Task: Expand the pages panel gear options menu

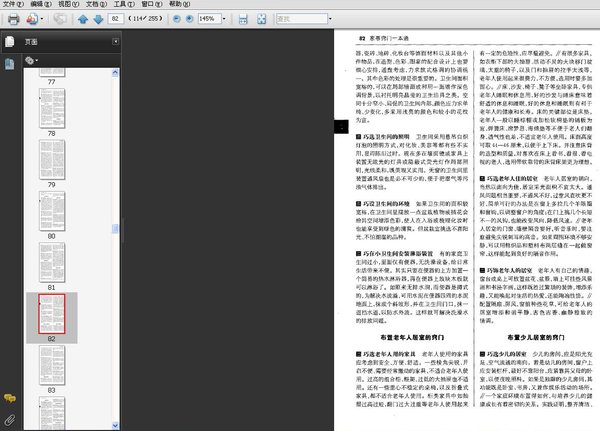Action: 31,61
